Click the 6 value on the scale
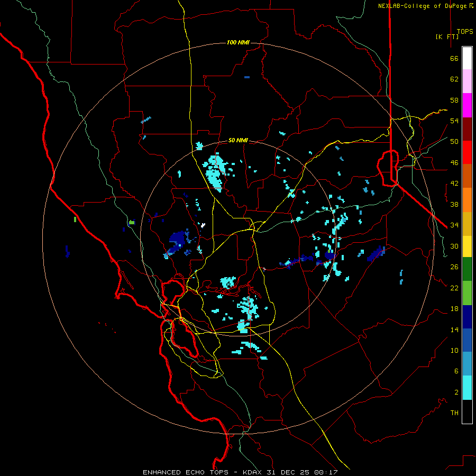The image size is (476, 476). tap(456, 371)
